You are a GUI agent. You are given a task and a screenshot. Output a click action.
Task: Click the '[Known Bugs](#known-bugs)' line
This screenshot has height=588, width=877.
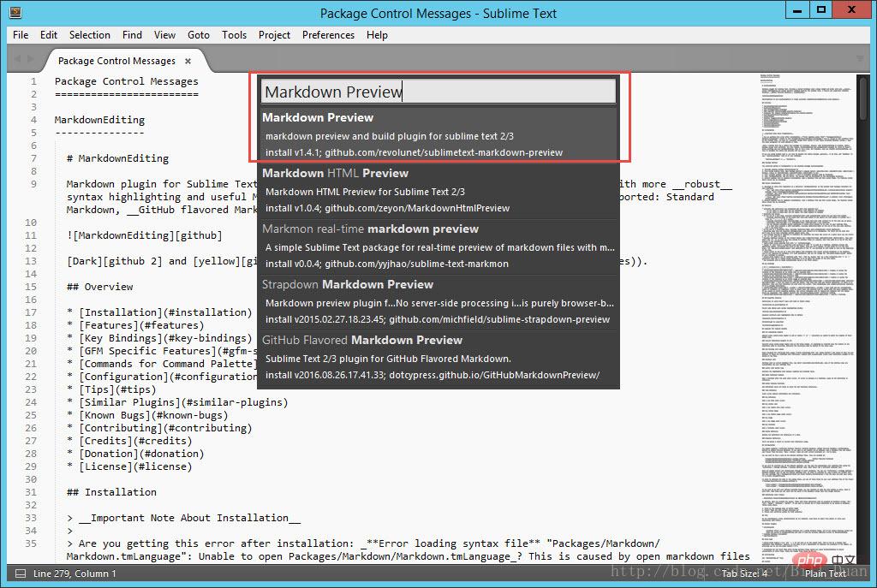pyautogui.click(x=147, y=415)
